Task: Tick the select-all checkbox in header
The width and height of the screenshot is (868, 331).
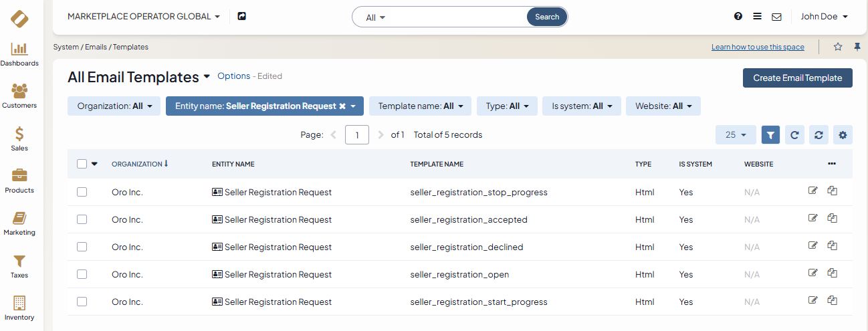Action: pyautogui.click(x=82, y=164)
